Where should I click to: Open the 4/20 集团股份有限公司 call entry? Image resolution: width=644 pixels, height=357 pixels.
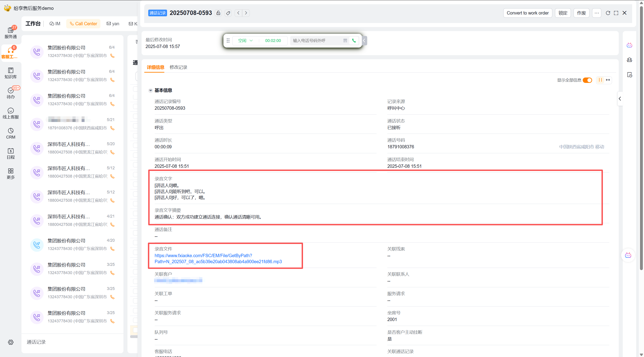tap(72, 245)
